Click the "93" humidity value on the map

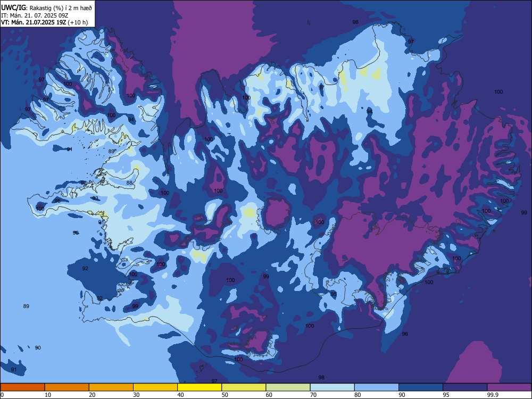click(x=95, y=198)
